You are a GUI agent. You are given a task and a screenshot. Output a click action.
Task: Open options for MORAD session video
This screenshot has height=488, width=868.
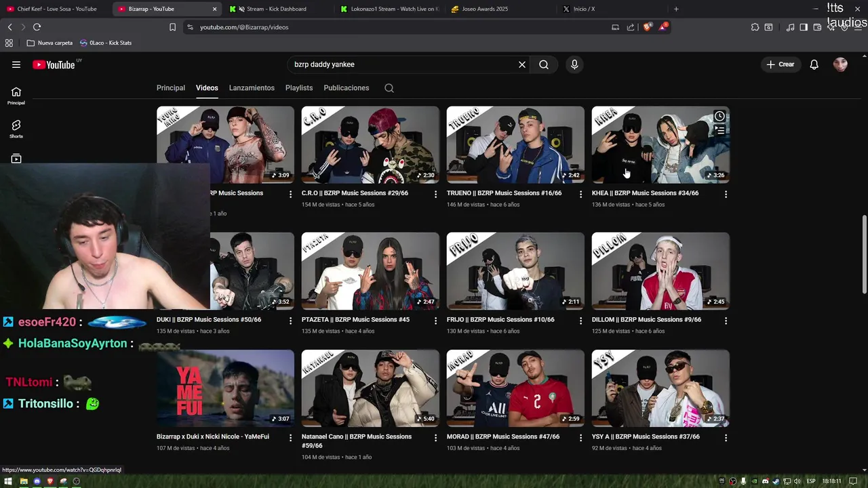tap(580, 438)
